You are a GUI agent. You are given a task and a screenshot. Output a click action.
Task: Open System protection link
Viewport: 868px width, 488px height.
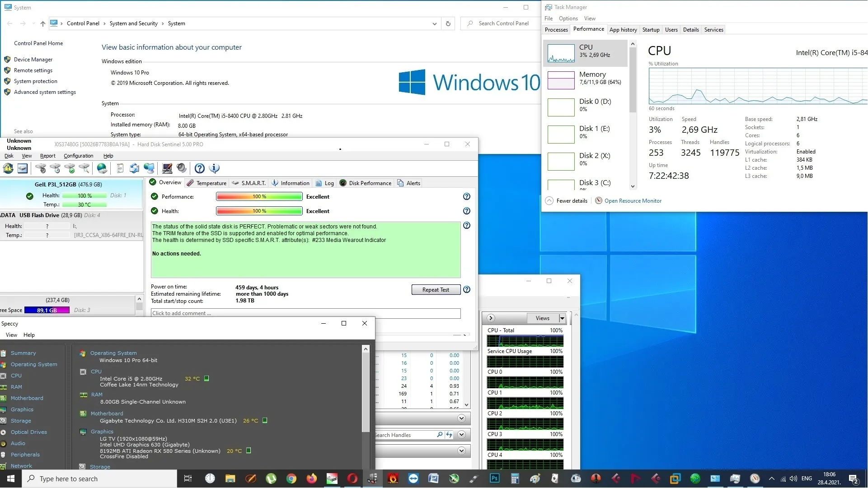(x=36, y=81)
